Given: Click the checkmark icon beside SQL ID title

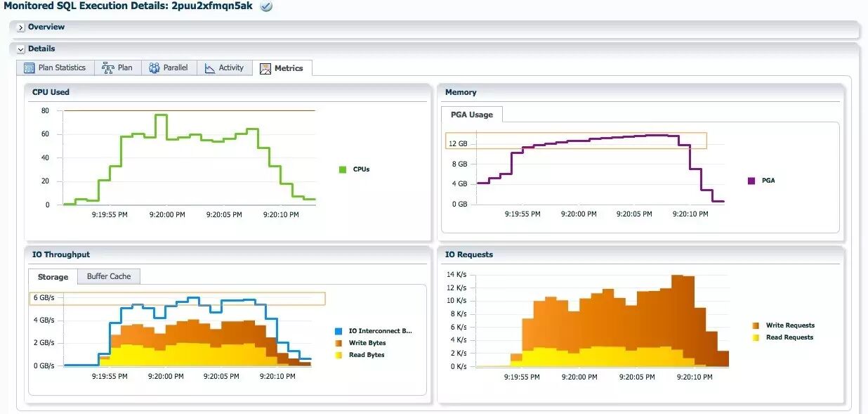Looking at the screenshot, I should pos(266,6).
